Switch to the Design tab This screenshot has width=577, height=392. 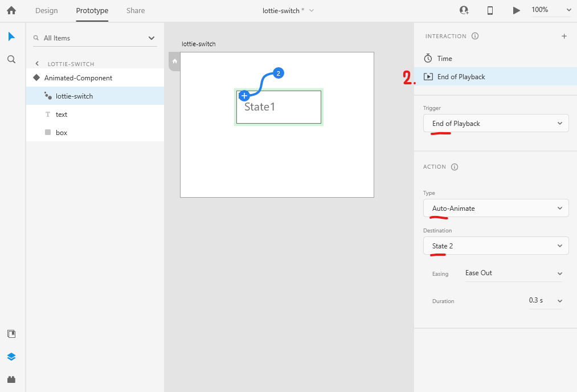(x=47, y=10)
